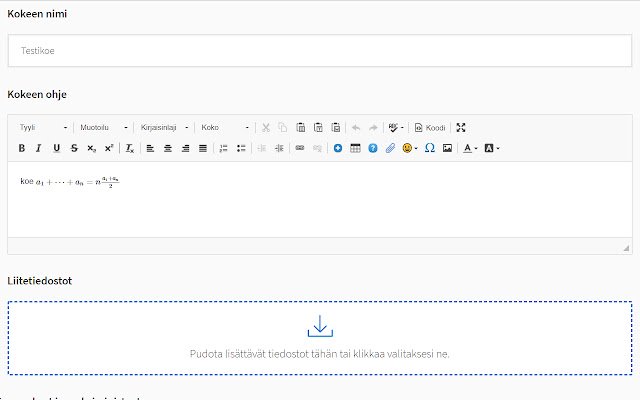Toggle bold formatting
The image size is (640, 400).
point(22,148)
